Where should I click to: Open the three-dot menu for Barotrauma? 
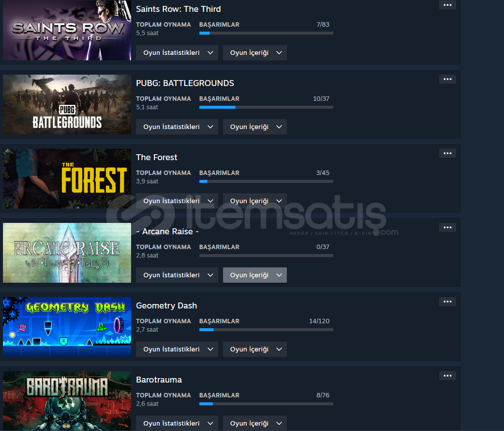(x=448, y=376)
